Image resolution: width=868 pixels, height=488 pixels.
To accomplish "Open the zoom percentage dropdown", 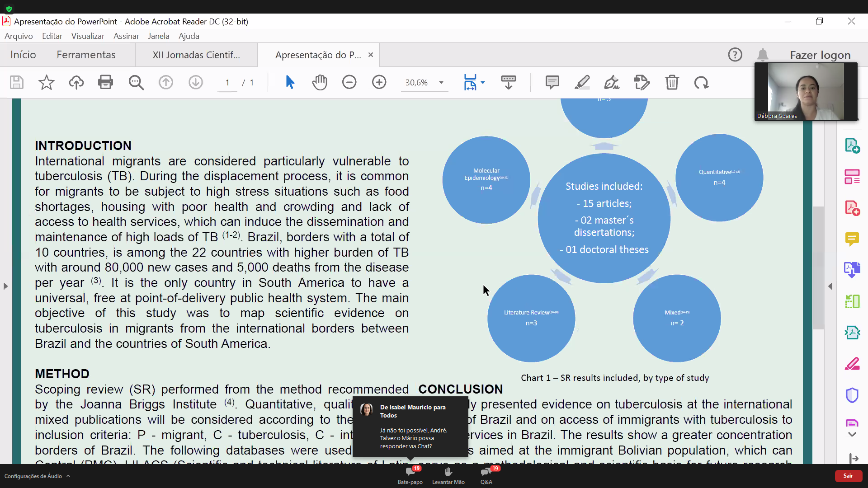I will click(441, 82).
